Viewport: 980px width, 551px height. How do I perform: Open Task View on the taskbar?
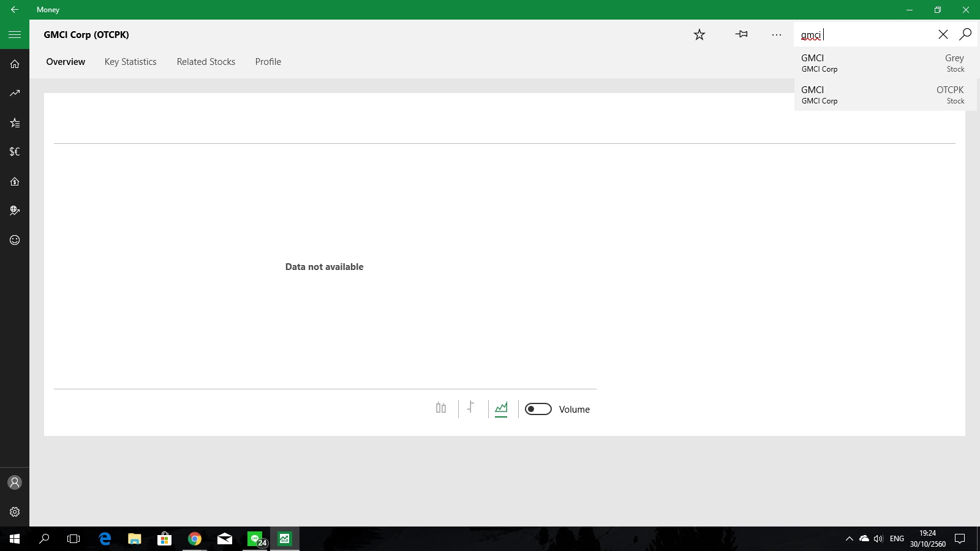pos(73,539)
